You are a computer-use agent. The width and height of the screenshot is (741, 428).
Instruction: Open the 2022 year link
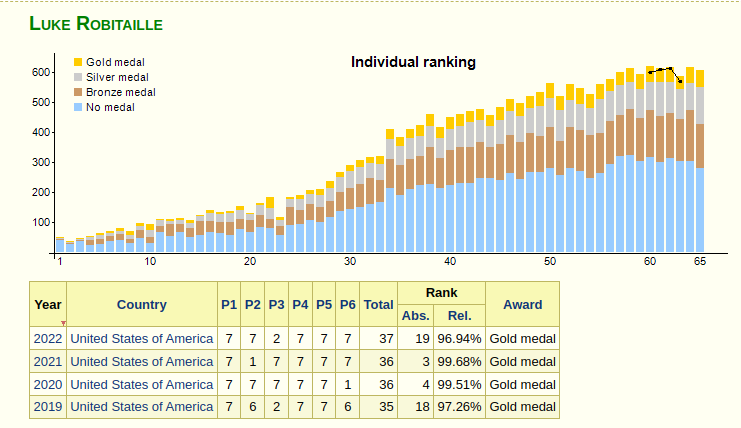coord(48,339)
